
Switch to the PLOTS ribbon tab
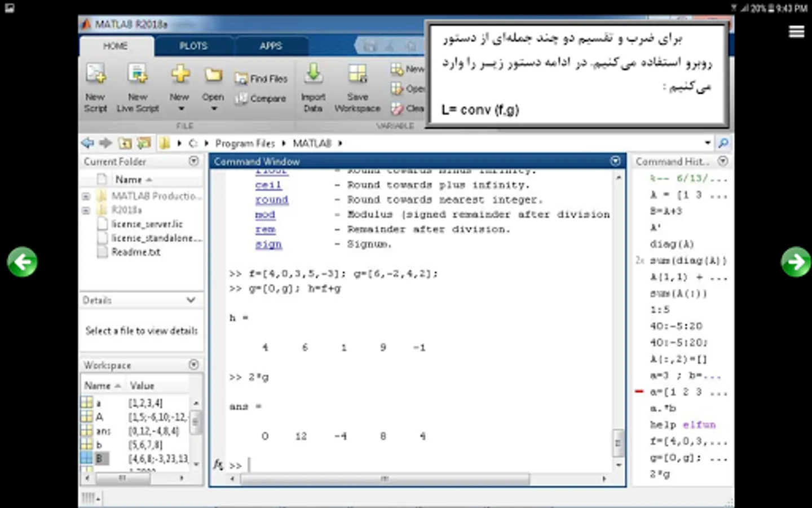193,46
